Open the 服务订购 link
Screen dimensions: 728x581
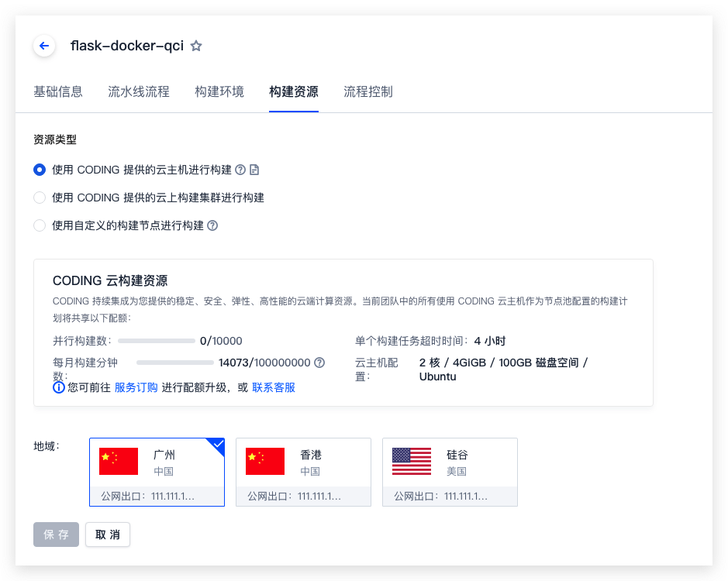click(136, 387)
